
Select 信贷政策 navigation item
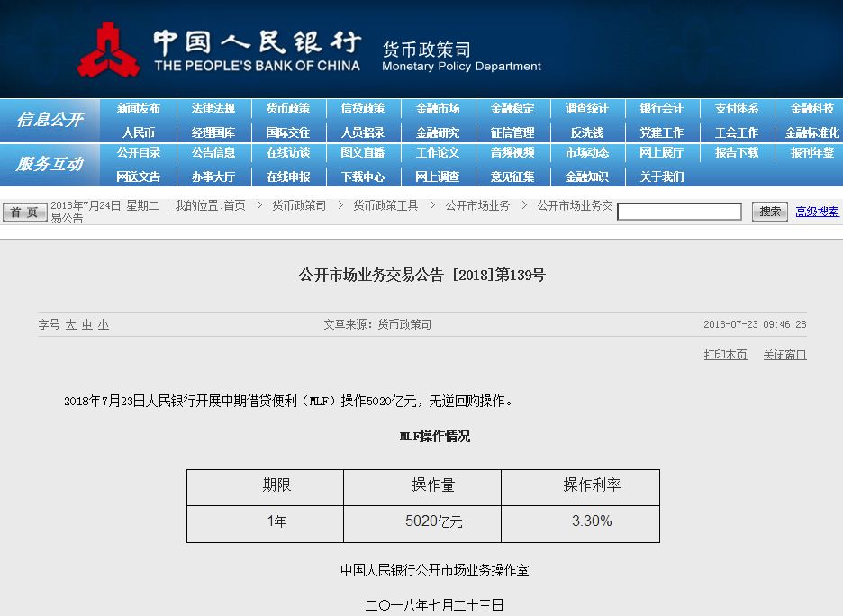pos(363,109)
